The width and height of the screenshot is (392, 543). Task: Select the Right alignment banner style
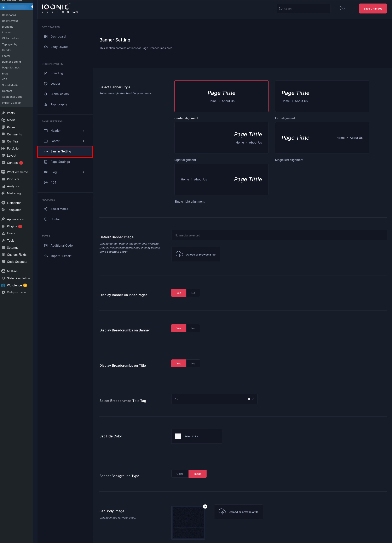[x=221, y=138]
